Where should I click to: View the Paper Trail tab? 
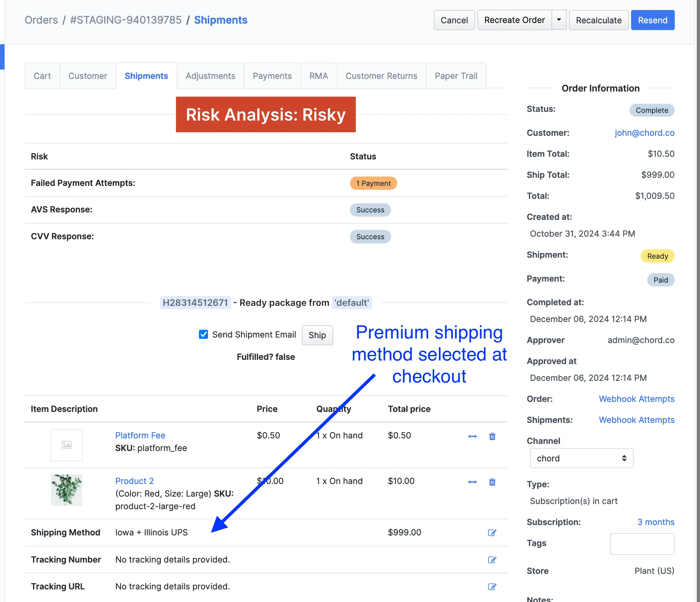pos(456,76)
